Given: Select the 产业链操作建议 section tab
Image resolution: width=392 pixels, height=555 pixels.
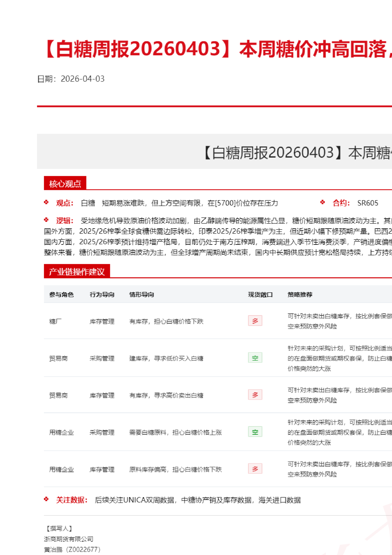Looking at the screenshot, I should (77, 271).
